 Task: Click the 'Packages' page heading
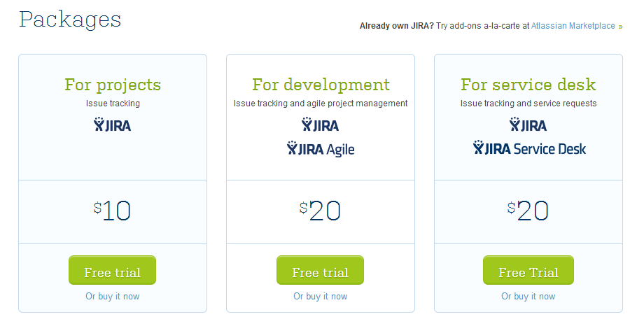click(x=70, y=20)
